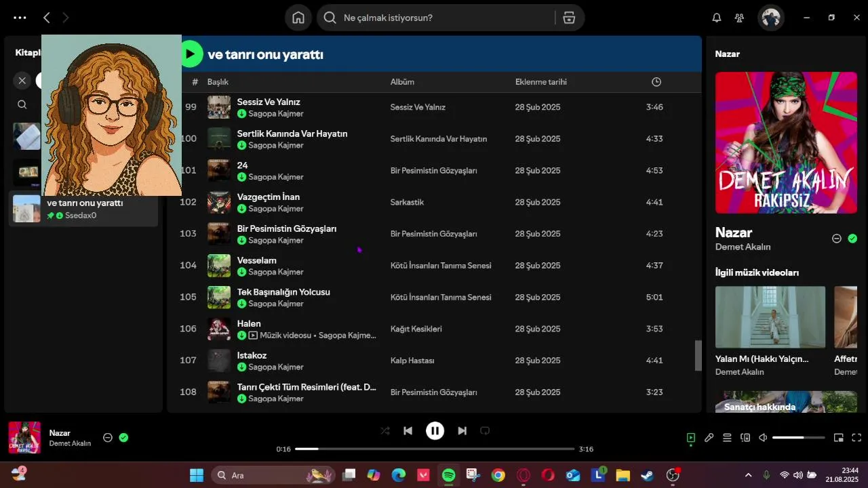Open the 'Yalan Mı' music video thumbnail
The height and width of the screenshot is (488, 868).
[x=770, y=317]
